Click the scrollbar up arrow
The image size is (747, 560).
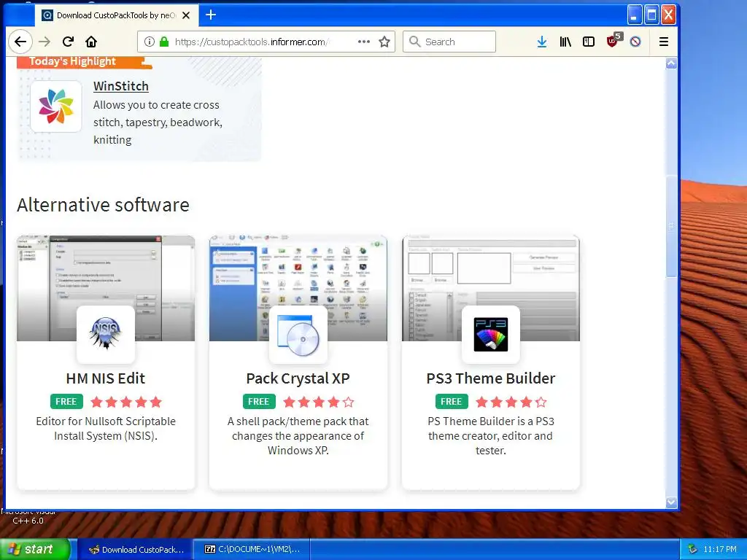coord(671,63)
